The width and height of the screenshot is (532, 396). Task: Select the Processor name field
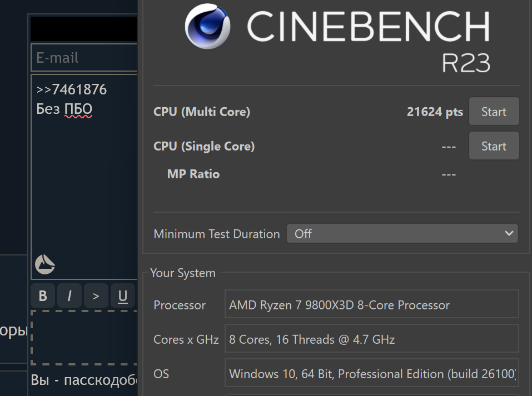[x=372, y=304]
